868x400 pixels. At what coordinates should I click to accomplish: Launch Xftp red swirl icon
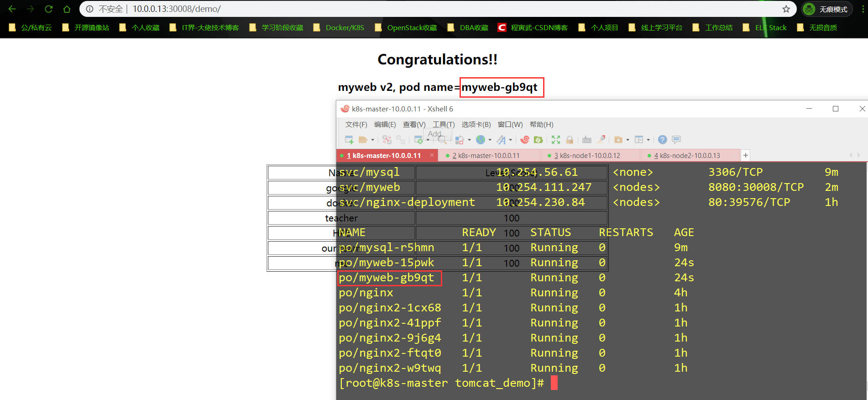[x=525, y=140]
